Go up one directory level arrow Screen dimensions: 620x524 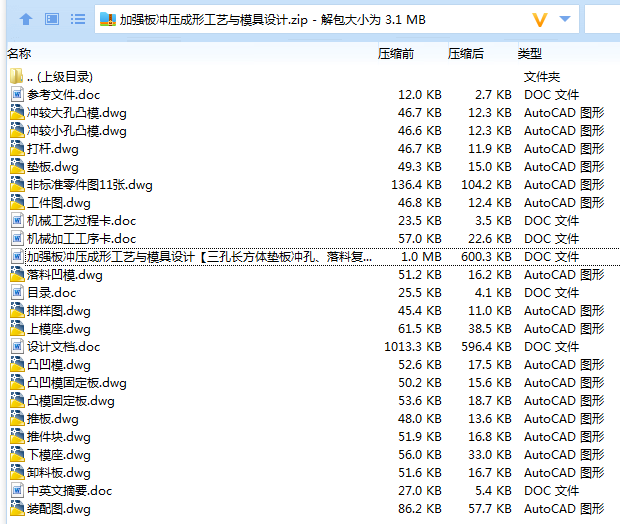click(26, 19)
